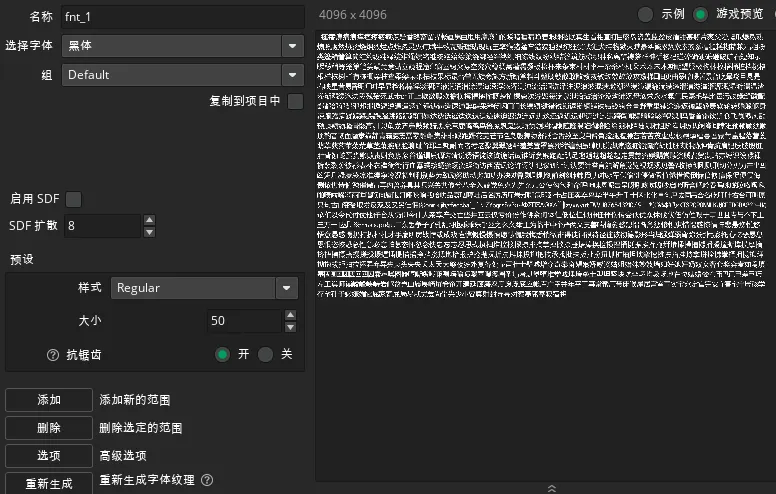Decrease the SDF 扩散 value with the down arrow

point(149,232)
